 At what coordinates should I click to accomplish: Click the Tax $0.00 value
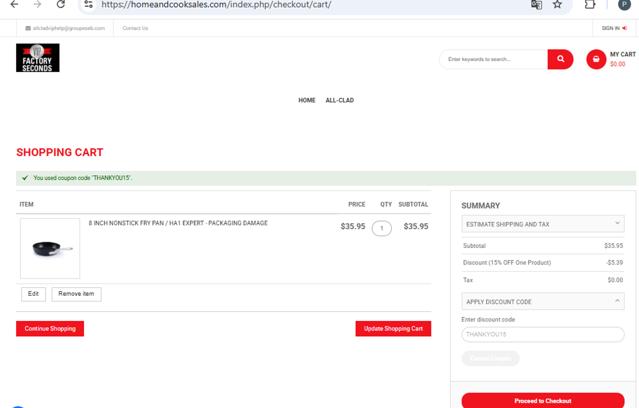tap(615, 280)
